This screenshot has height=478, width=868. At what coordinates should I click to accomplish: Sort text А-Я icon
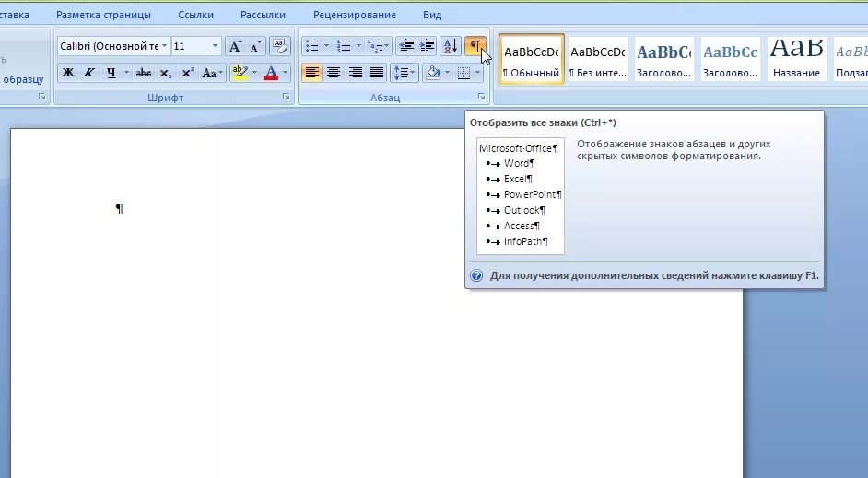[451, 46]
